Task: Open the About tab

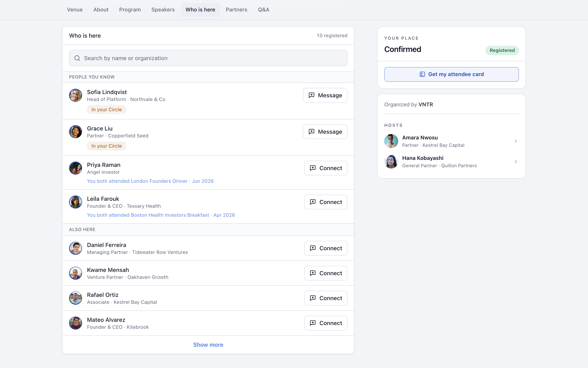Action: coord(101,10)
